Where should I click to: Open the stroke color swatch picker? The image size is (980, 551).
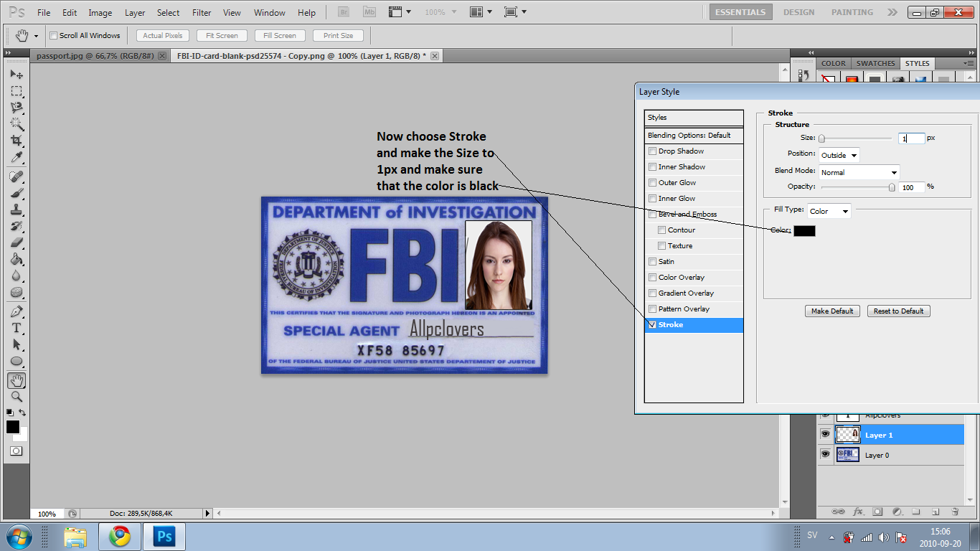[804, 231]
